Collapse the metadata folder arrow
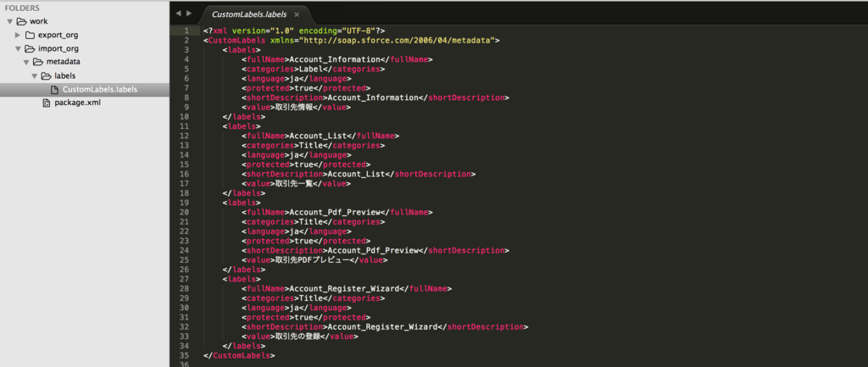The image size is (868, 367). (26, 62)
